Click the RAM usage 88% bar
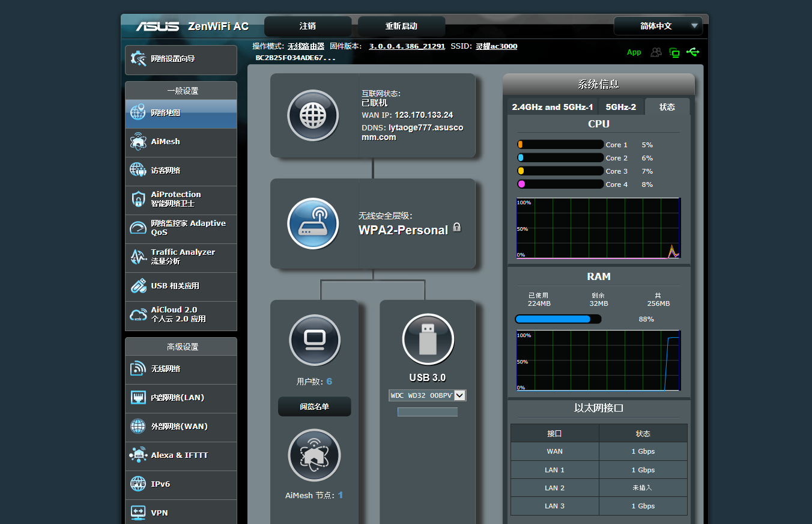812x524 pixels. tap(558, 319)
